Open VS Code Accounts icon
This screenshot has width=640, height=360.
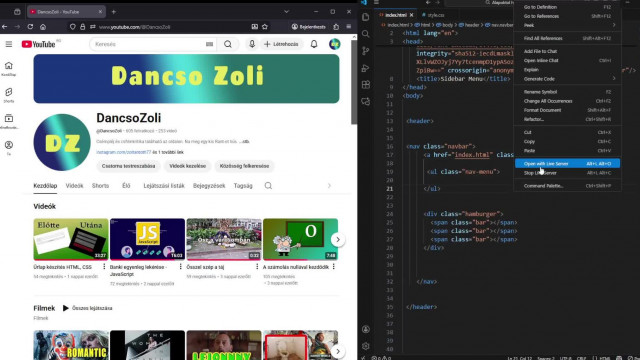point(366,329)
